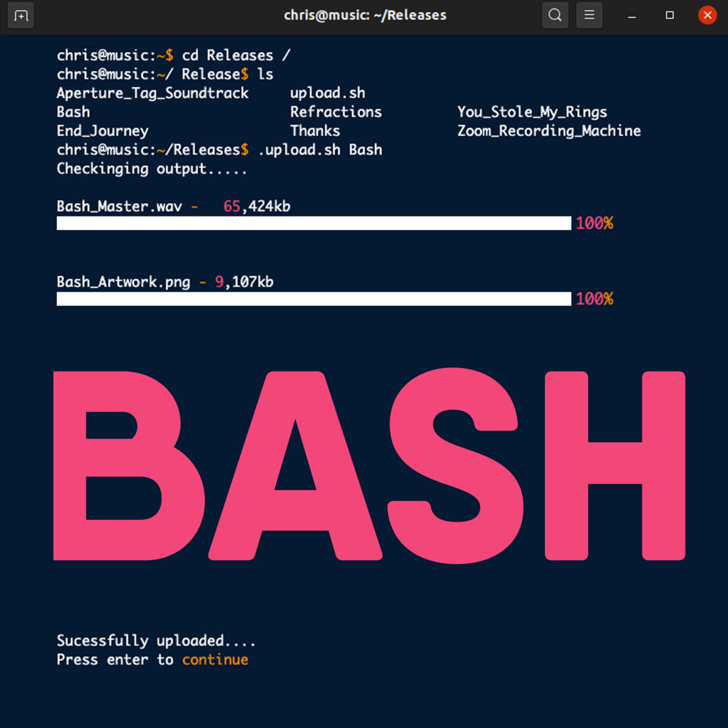Click the Bash_Artwork.png progress bar

[x=314, y=298]
